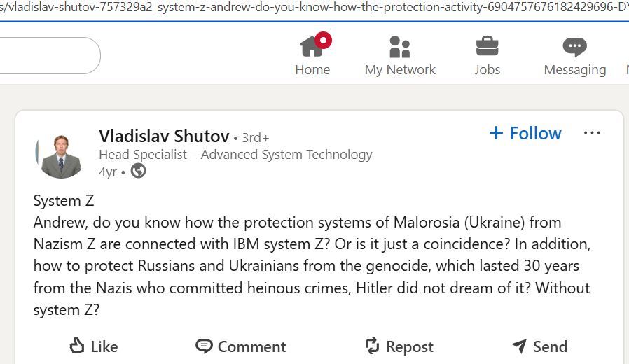Click Vladislav Shutov's profile photo
This screenshot has height=364, width=629.
point(59,155)
